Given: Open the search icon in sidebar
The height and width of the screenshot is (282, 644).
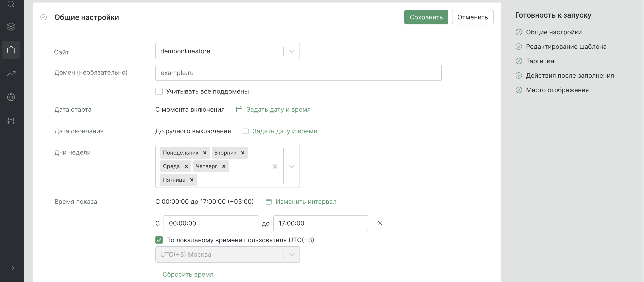Looking at the screenshot, I should coord(11,4).
